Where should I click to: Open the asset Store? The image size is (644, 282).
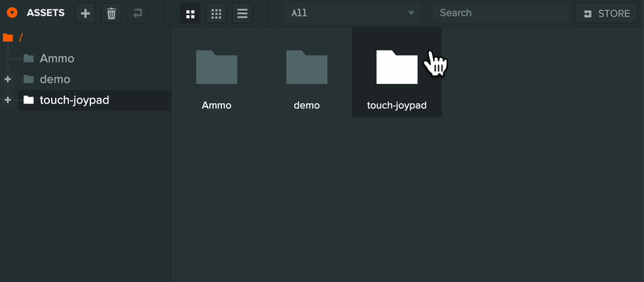[606, 13]
